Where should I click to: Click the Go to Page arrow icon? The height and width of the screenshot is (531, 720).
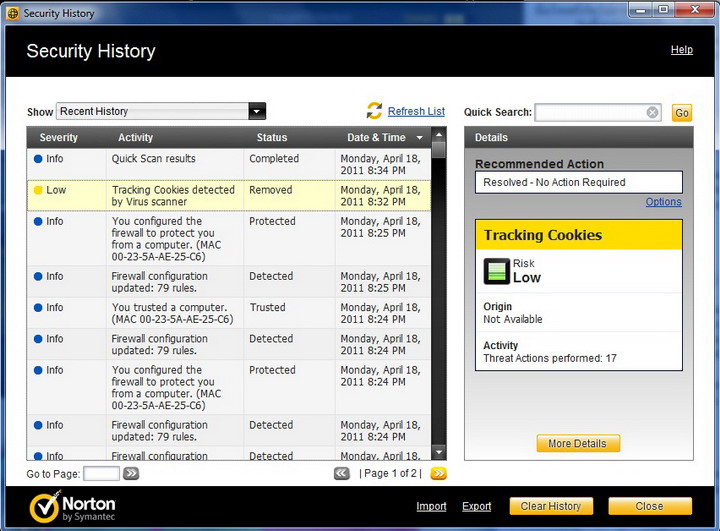click(131, 474)
